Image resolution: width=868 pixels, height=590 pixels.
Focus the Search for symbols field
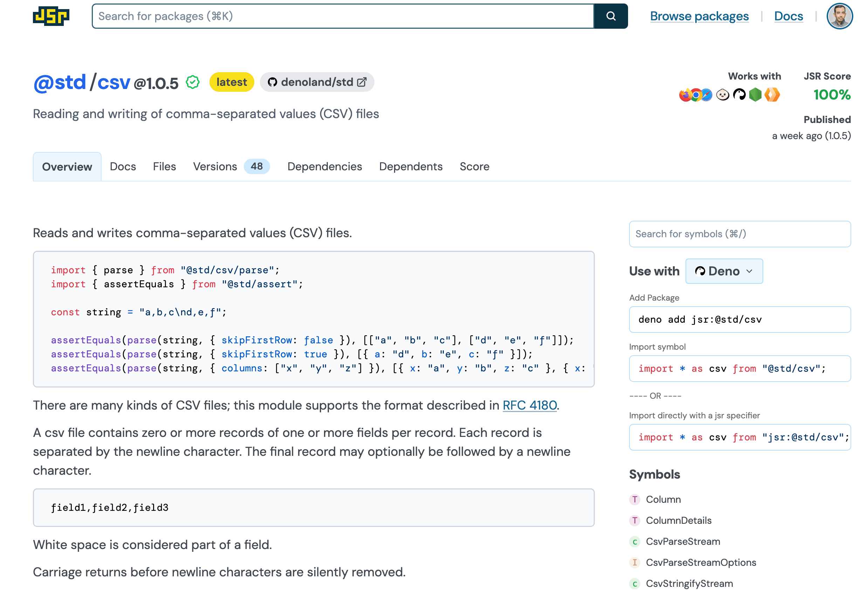tap(739, 234)
